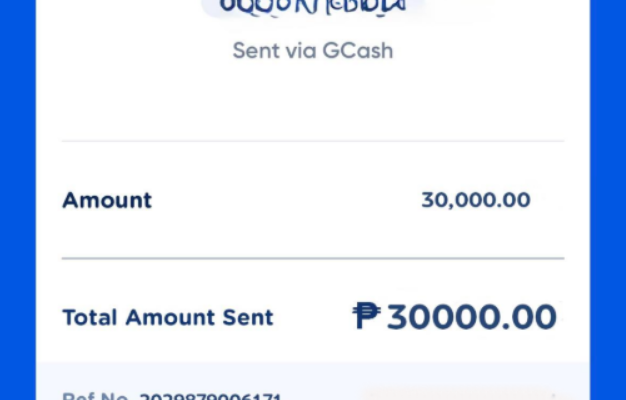Tap the word "GCash" in the caption
Screen dimensions: 626x400
[x=358, y=51]
